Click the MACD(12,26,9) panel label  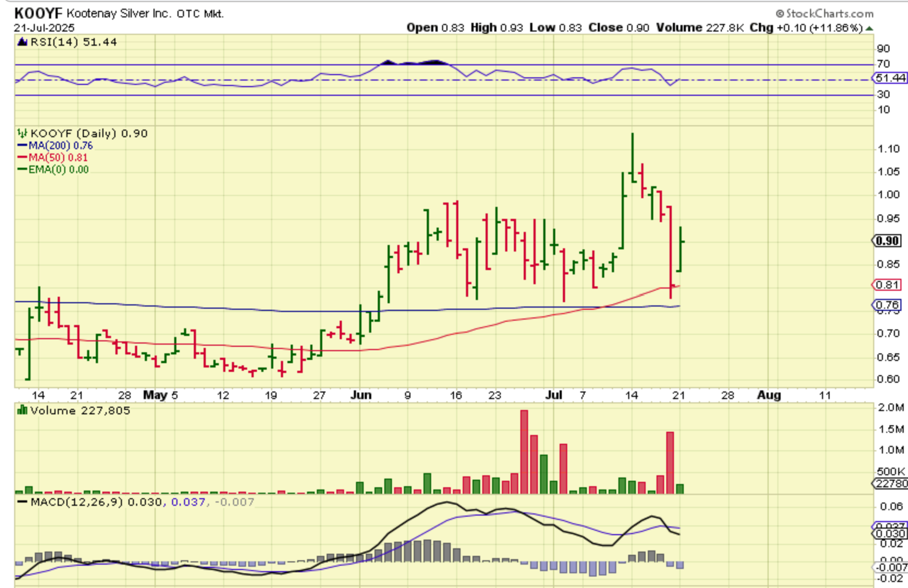(77, 502)
